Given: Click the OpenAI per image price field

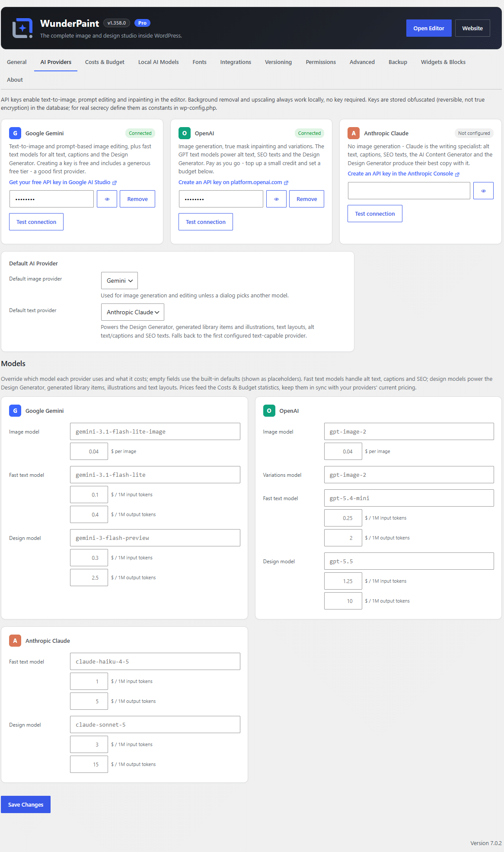Looking at the screenshot, I should (343, 451).
